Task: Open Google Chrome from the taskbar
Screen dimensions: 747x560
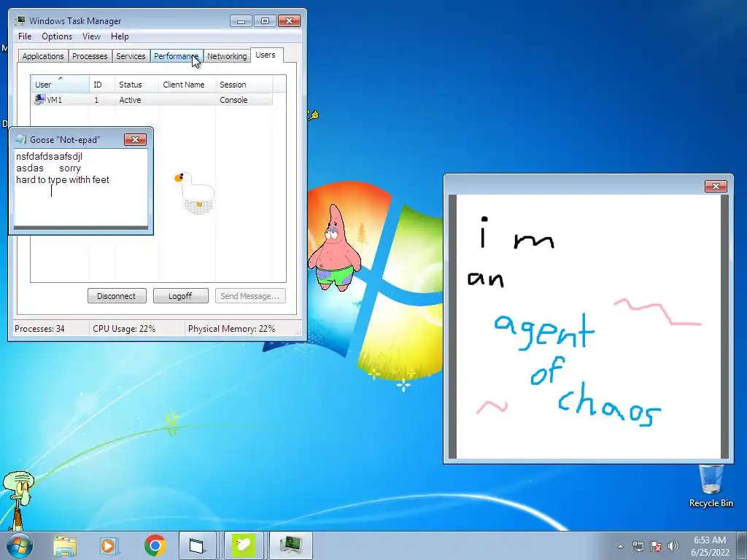Action: (155, 545)
